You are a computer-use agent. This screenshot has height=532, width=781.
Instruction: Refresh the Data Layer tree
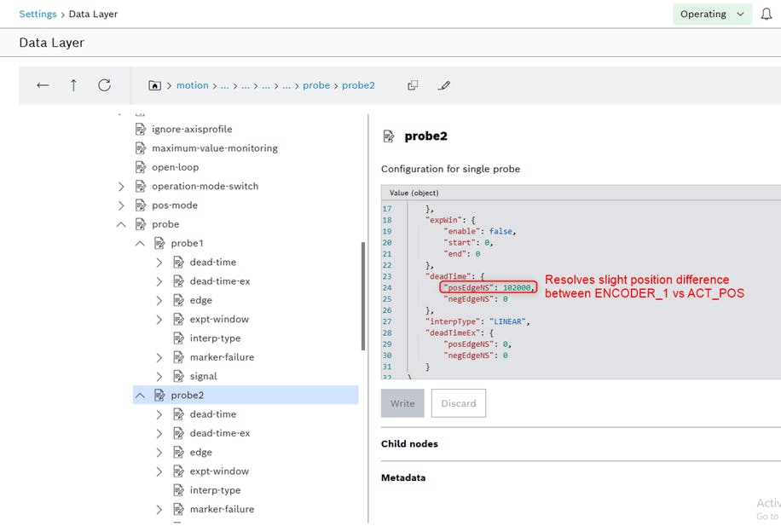[104, 85]
